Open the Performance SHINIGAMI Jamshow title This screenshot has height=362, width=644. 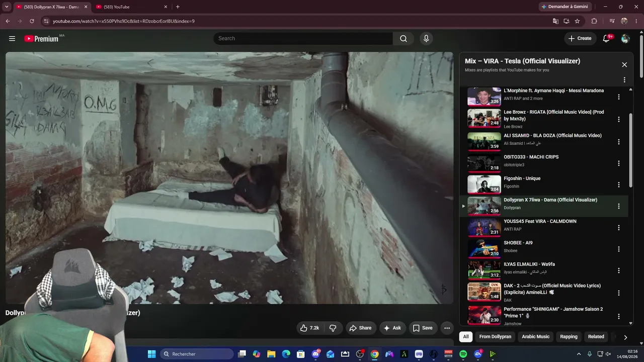click(553, 313)
